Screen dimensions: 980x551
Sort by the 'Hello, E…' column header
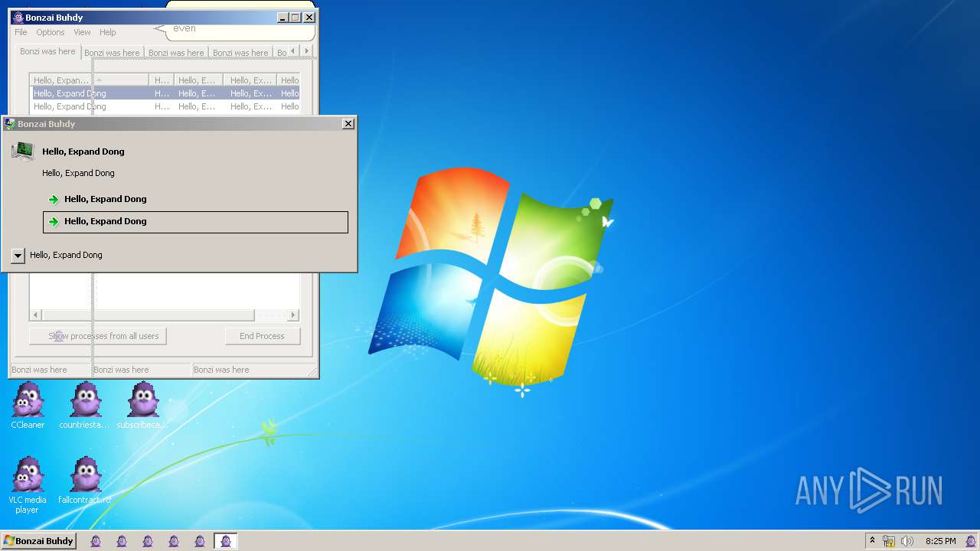coord(198,80)
